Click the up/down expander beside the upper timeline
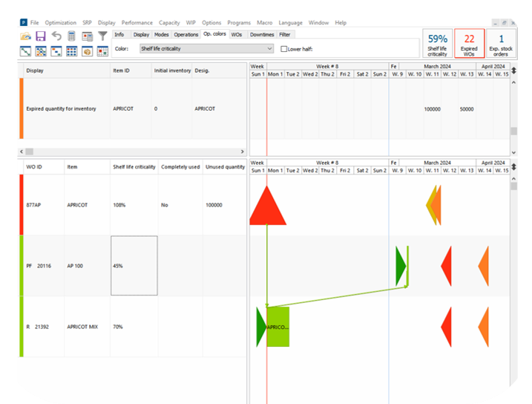 click(513, 71)
